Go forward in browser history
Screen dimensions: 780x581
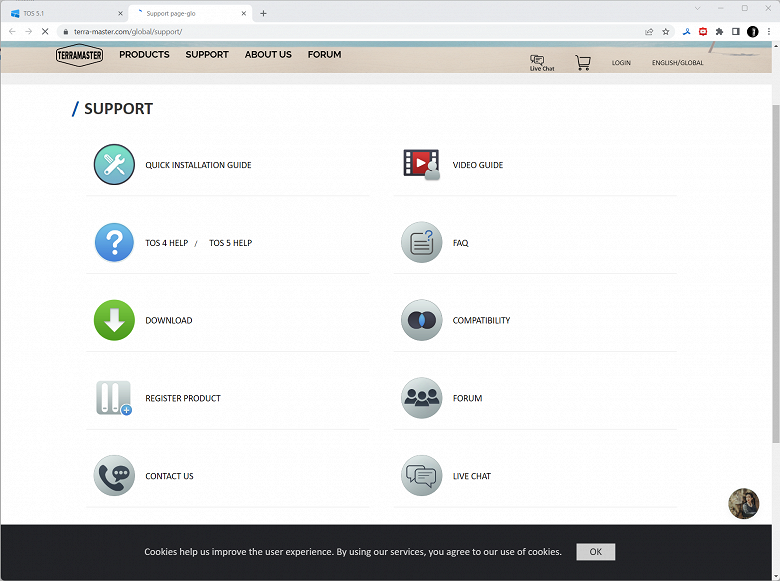pyautogui.click(x=28, y=31)
